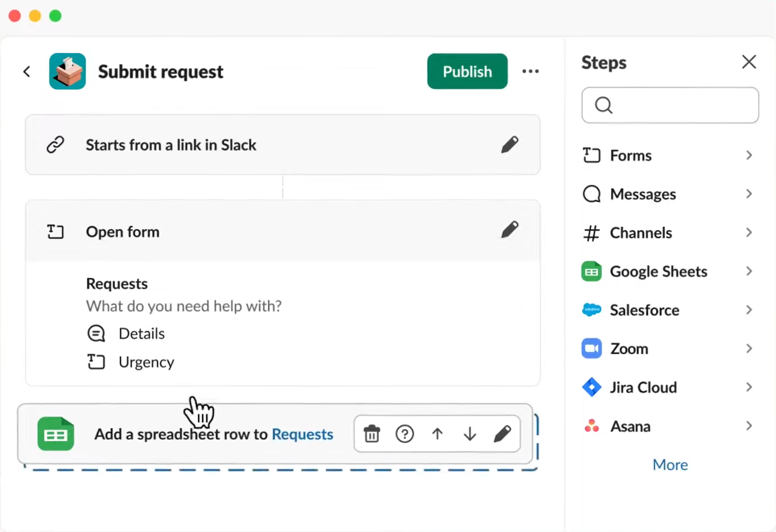Viewport: 776px width, 532px height.
Task: Click the Details field label
Action: (142, 334)
